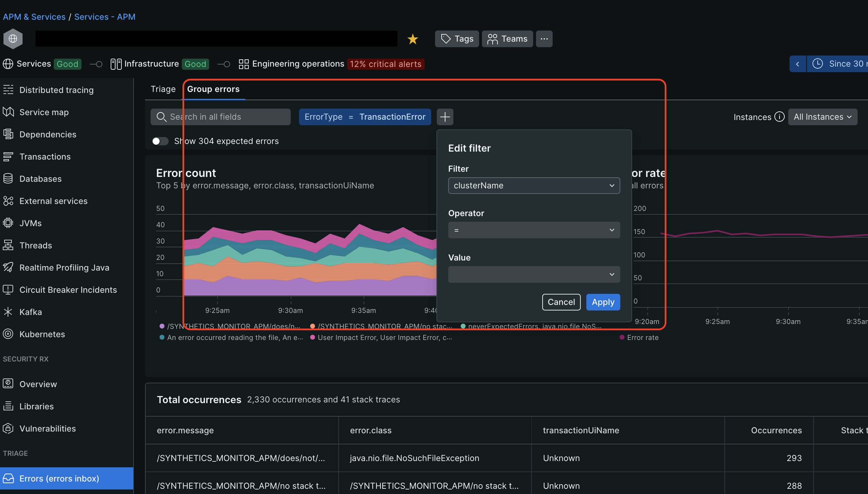Screen dimensions: 868x494
Task: Click the Search in all fields box
Action: pos(221,117)
